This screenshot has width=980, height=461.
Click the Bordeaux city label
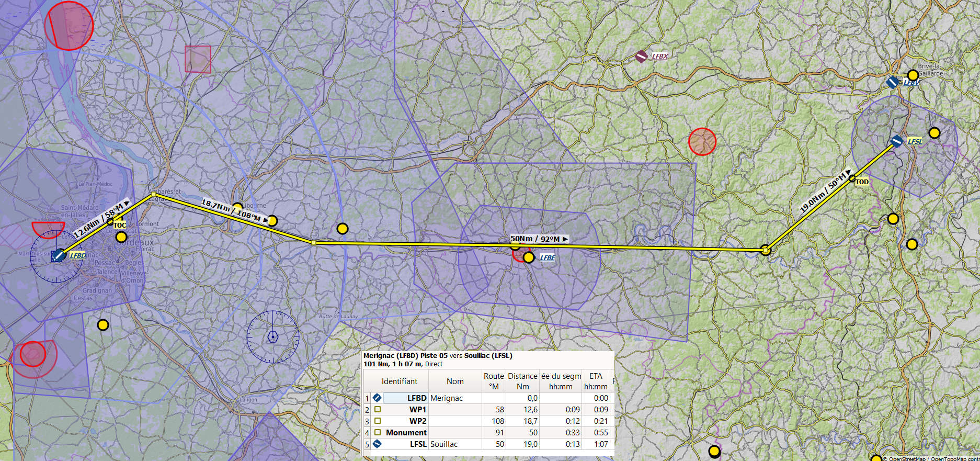pos(135,243)
